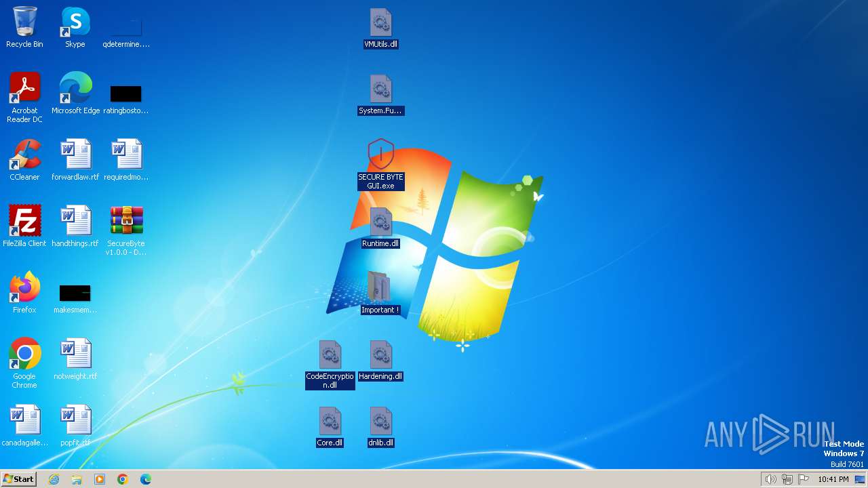The height and width of the screenshot is (488, 868).
Task: Open the Start menu
Action: pos(19,479)
